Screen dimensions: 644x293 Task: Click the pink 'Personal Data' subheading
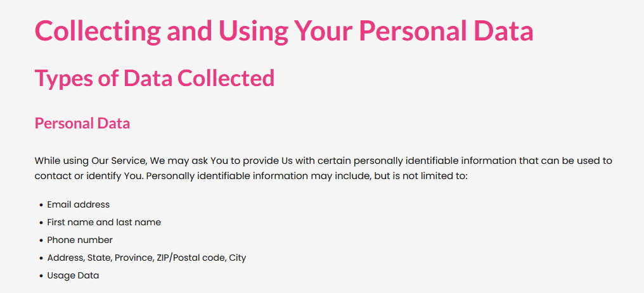click(82, 123)
